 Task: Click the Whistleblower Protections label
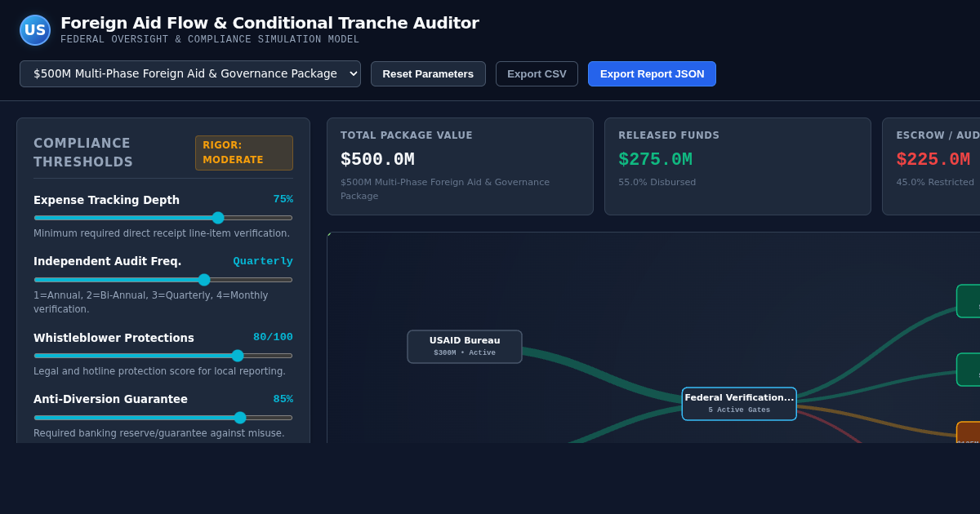click(x=114, y=338)
